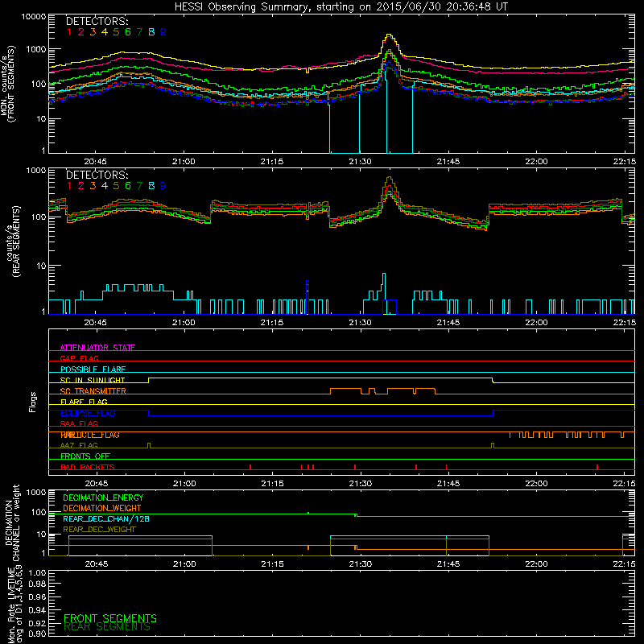Image resolution: width=644 pixels, height=644 pixels.
Task: Select the FRONTS OFF flag label
Action: (x=85, y=456)
